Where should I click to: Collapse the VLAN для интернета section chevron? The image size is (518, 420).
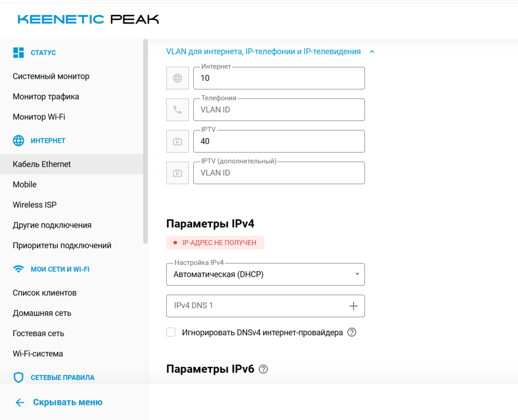[x=372, y=52]
